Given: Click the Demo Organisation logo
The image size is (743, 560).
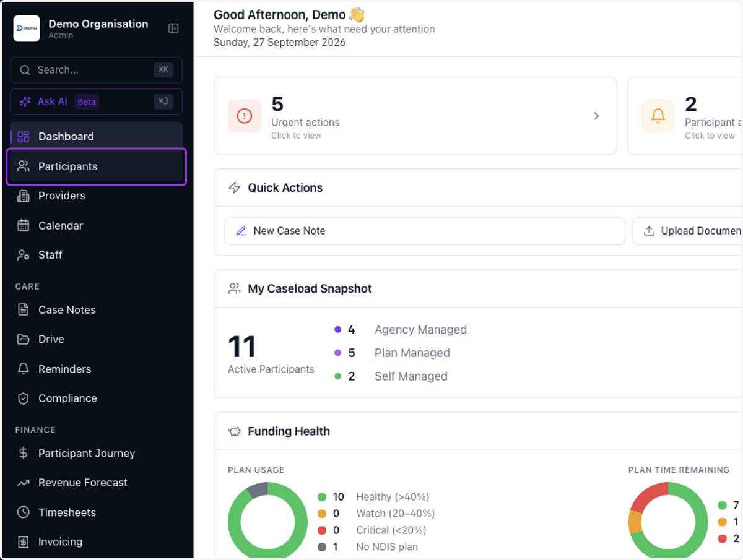Looking at the screenshot, I should click(27, 28).
